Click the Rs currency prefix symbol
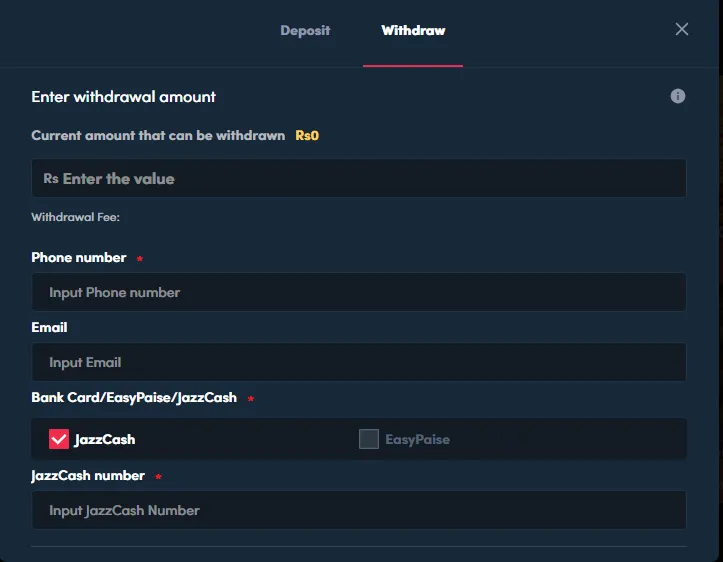Viewport: 723px width, 562px height. (x=50, y=179)
